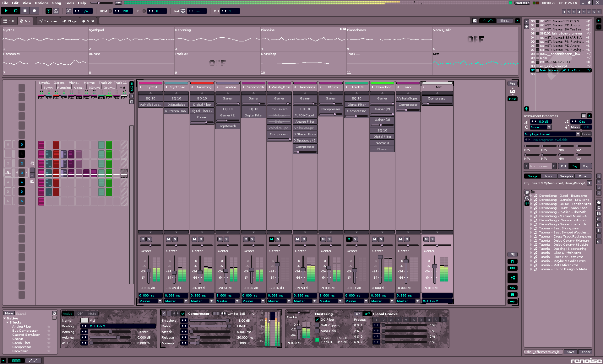603x364 pixels.
Task: Show the automation envelope lower panel icon
Action: pyautogui.click(x=33, y=361)
